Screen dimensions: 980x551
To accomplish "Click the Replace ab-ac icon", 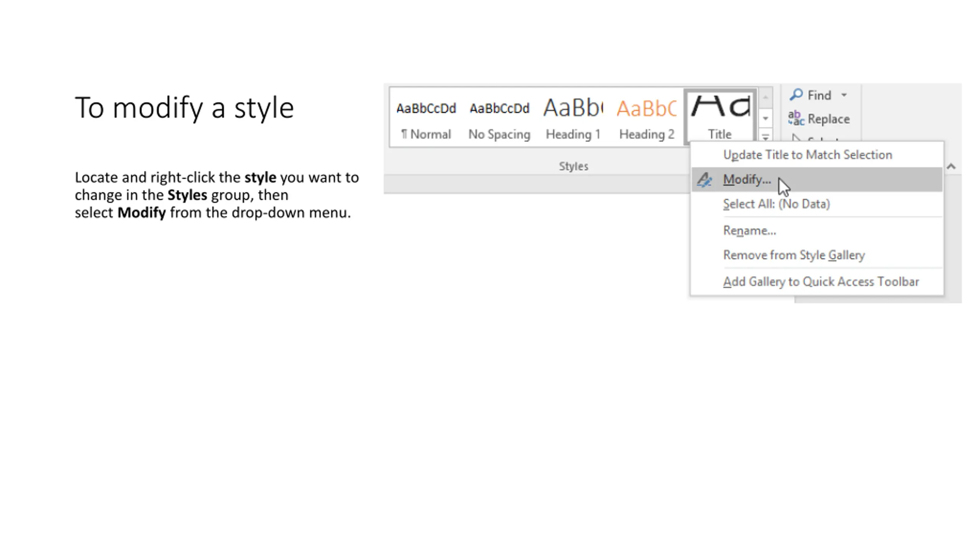I will pyautogui.click(x=796, y=119).
